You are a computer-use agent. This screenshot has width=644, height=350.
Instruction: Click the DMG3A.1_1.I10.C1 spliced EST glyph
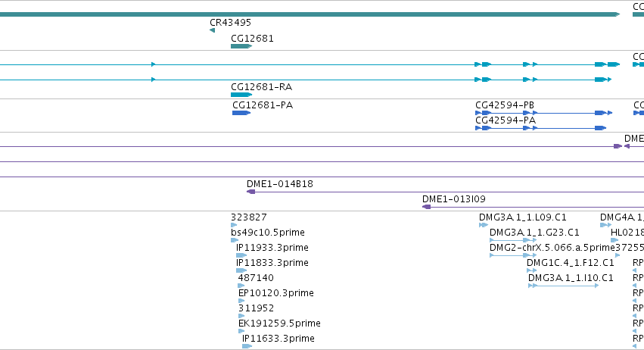(x=563, y=286)
